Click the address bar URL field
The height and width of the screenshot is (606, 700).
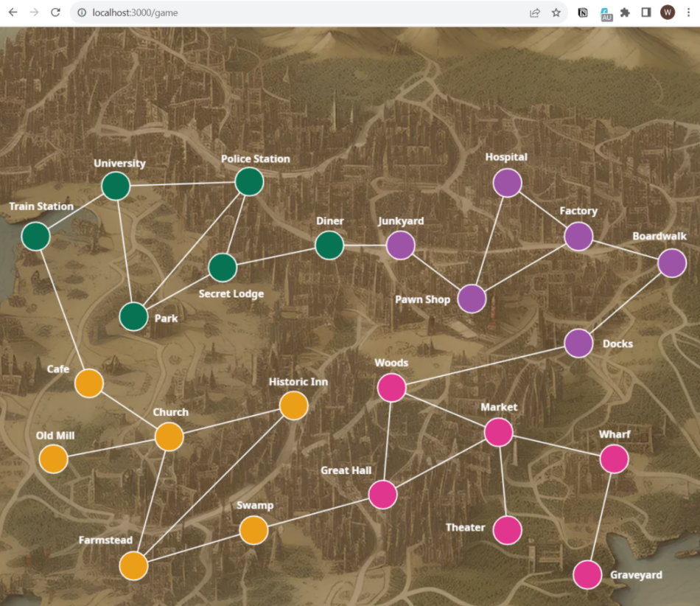295,13
